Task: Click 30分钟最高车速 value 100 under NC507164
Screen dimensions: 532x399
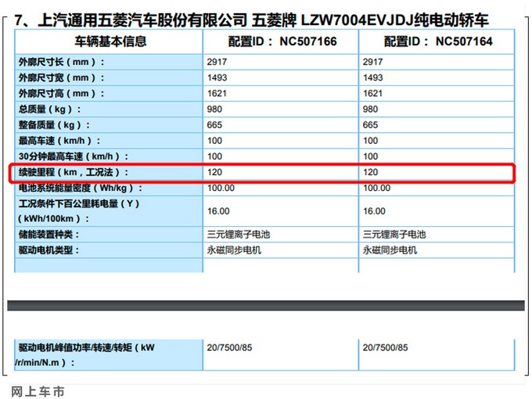Action: pos(370,156)
